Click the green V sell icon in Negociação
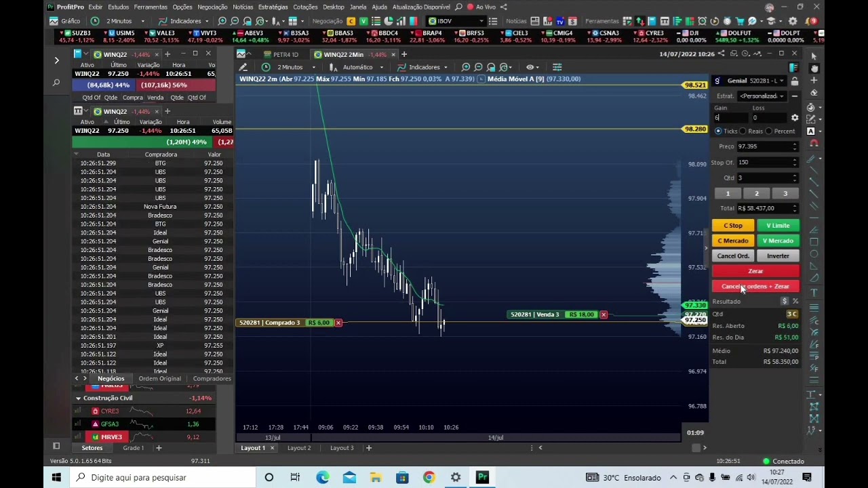The height and width of the screenshot is (488, 868). click(x=363, y=21)
